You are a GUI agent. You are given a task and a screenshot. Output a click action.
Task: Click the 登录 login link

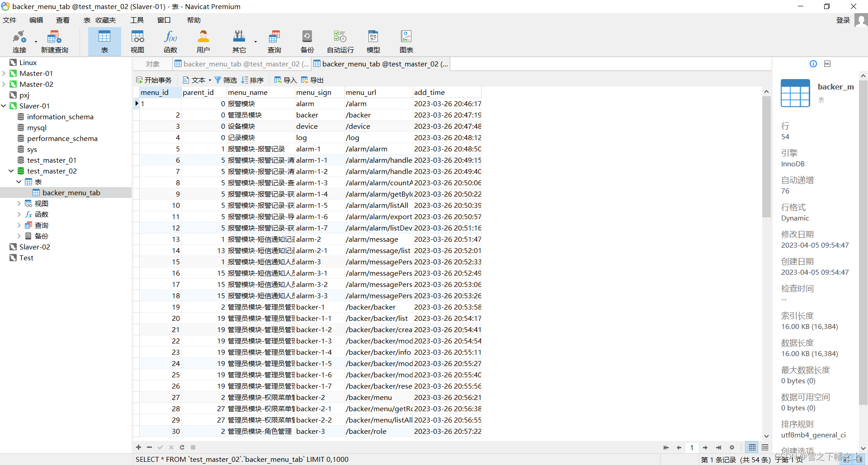pos(843,20)
